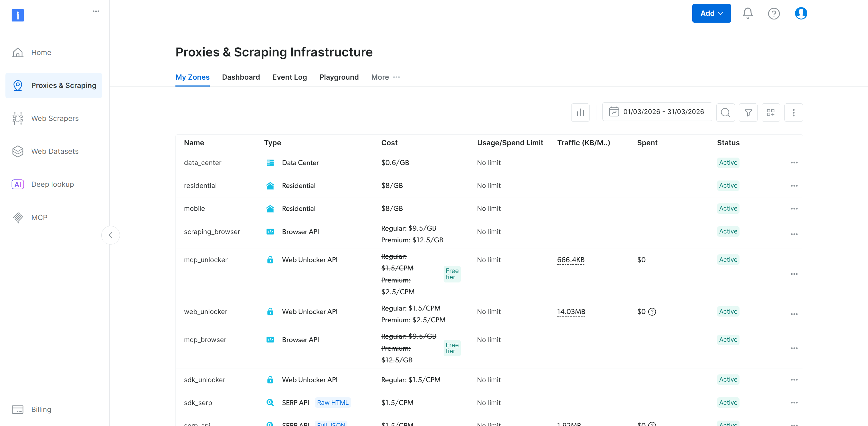Click the vertical three-dot toolbar menu
The height and width of the screenshot is (426, 868).
tap(793, 112)
